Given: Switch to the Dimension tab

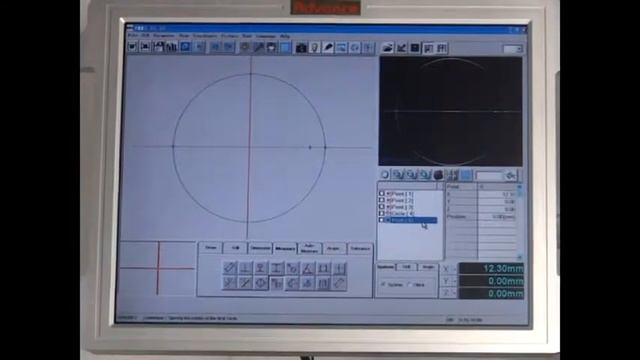Looking at the screenshot, I should coord(260,248).
